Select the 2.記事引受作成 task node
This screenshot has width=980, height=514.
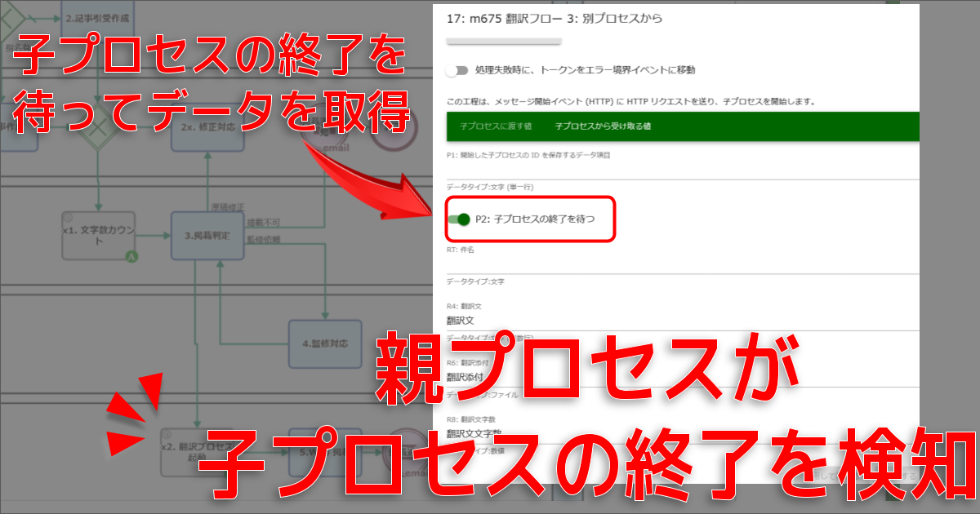click(x=97, y=17)
